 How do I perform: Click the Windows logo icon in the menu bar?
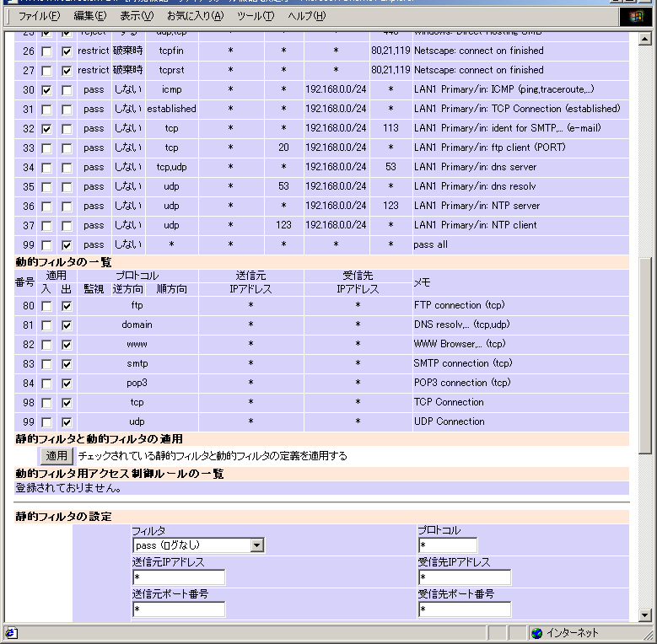click(x=635, y=15)
